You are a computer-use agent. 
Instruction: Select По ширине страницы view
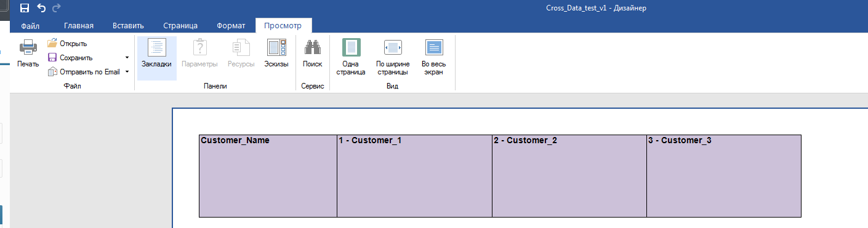pyautogui.click(x=393, y=57)
